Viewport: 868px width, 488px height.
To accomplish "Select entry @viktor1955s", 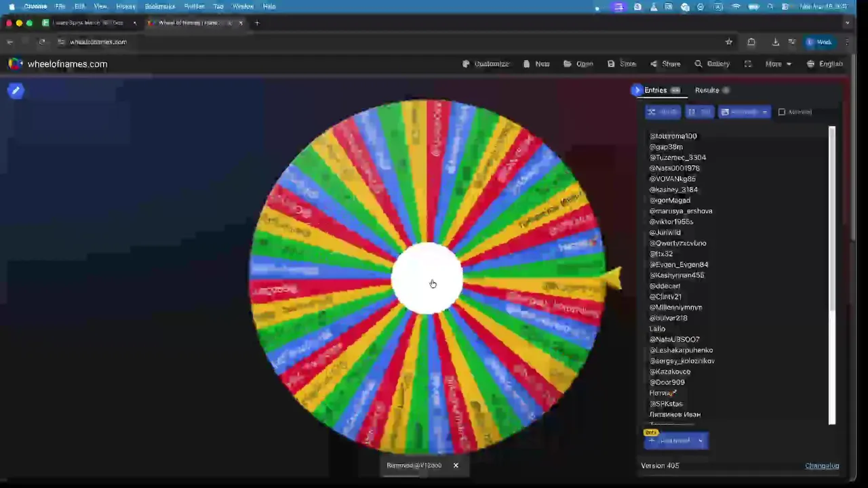I will 671,222.
